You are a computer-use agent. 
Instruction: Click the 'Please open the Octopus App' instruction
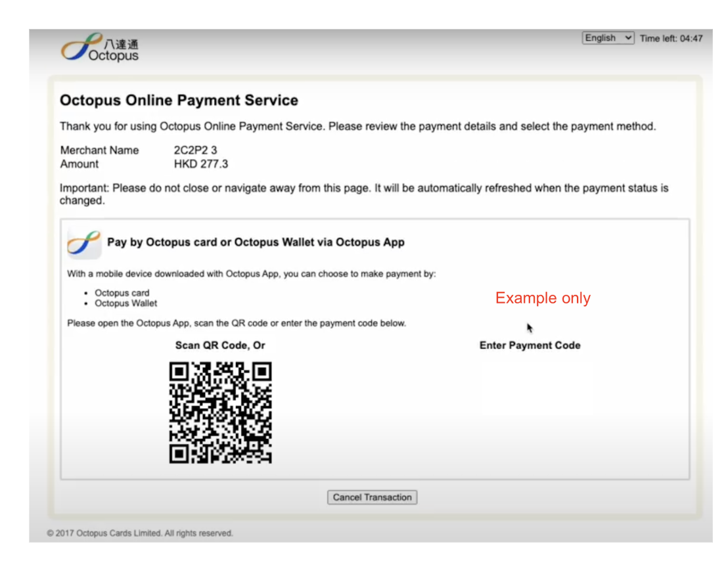[237, 323]
